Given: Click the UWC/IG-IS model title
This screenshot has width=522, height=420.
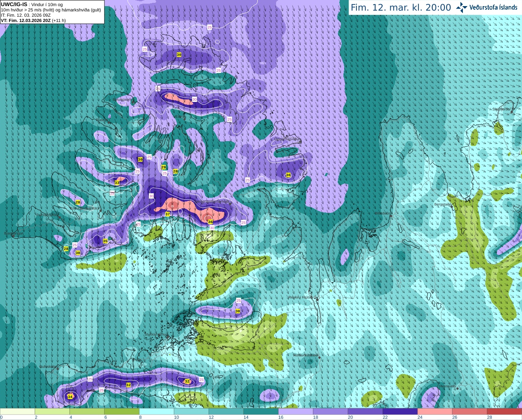Looking at the screenshot, I should coord(14,4).
